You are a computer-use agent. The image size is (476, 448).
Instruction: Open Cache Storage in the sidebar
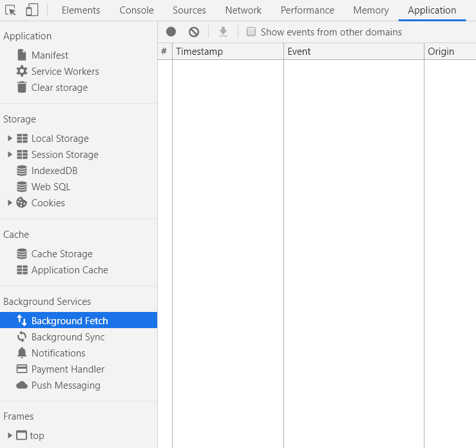point(62,254)
